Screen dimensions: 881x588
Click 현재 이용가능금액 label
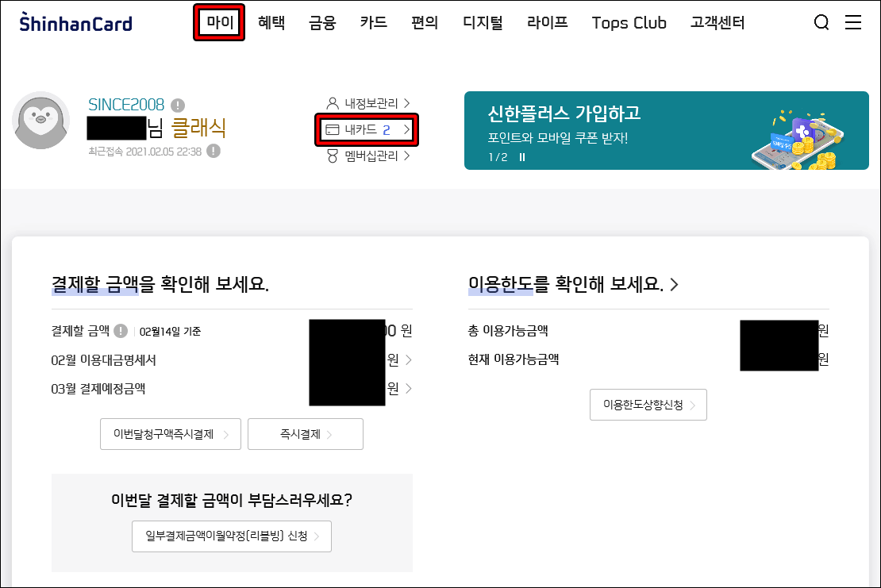(x=514, y=359)
